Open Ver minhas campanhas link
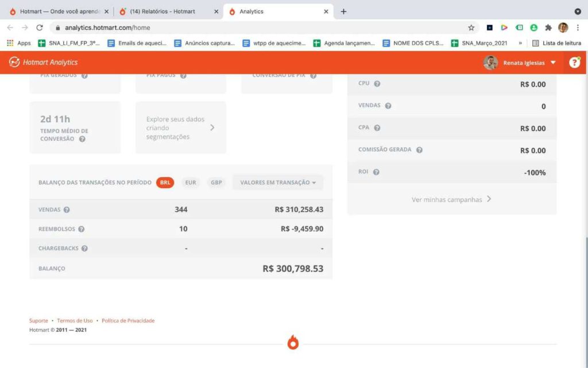This screenshot has width=588, height=368. [x=451, y=200]
